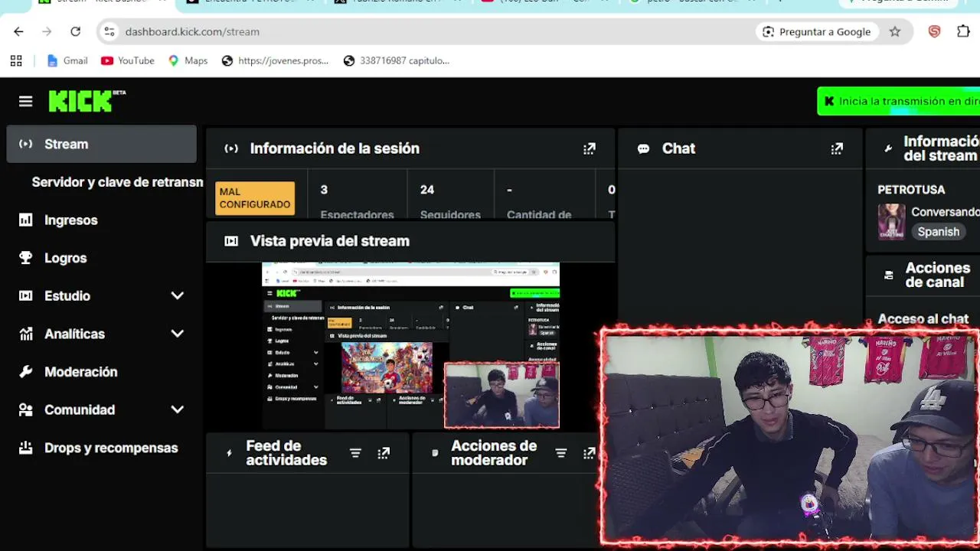
Task: Bookmark this page with the star icon
Action: point(894,31)
